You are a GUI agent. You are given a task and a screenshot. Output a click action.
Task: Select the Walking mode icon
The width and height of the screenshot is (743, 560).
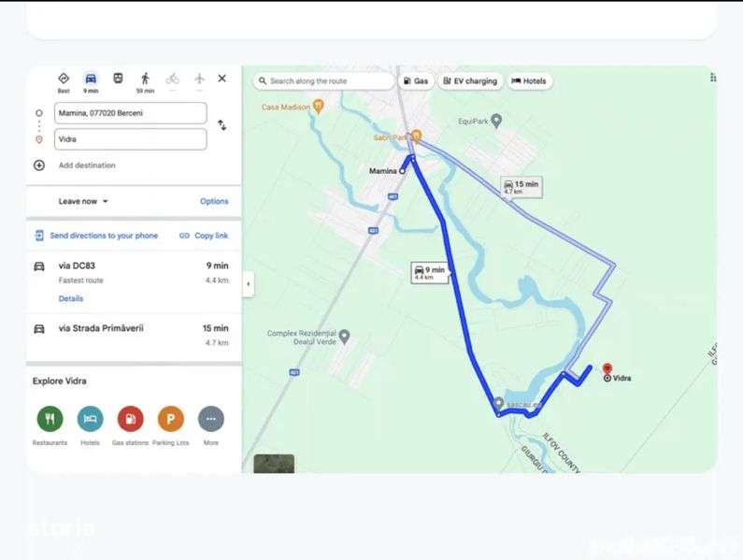point(146,79)
